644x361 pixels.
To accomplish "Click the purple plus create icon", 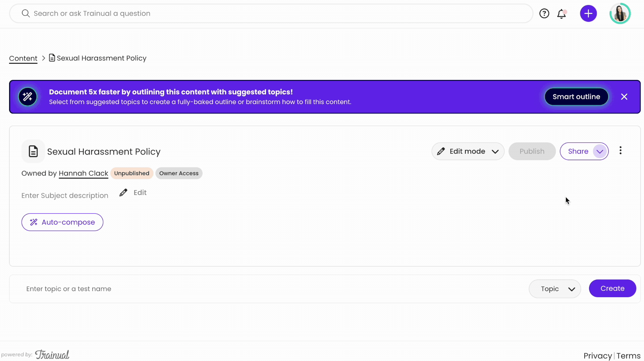I will click(588, 13).
